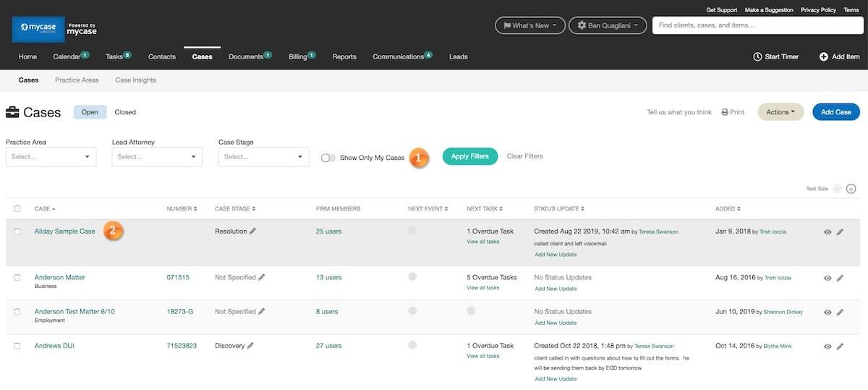Edit Allday Sample Case using row pencil icon
The image size is (868, 390).
pos(840,232)
